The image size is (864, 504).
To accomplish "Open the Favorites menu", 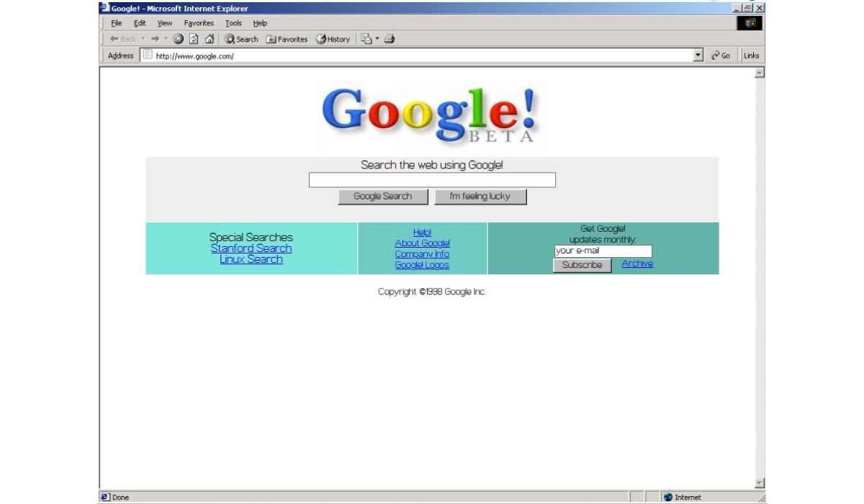I will (x=199, y=23).
